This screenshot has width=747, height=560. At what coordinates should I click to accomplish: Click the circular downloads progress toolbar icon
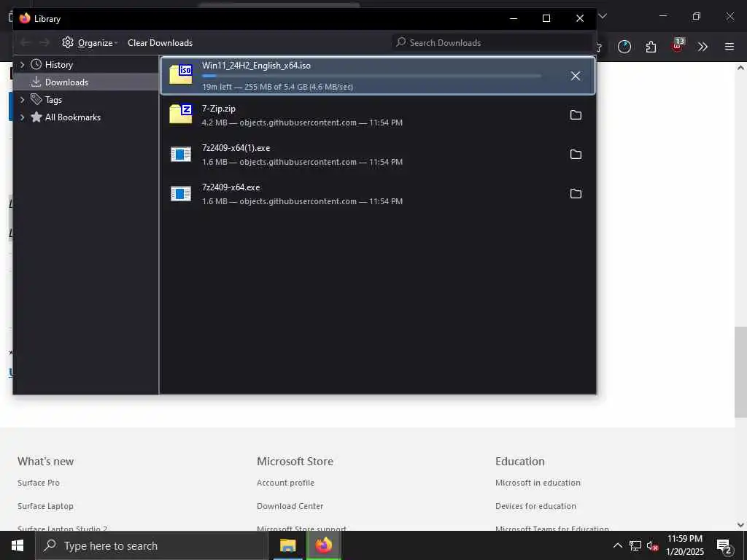[624, 47]
